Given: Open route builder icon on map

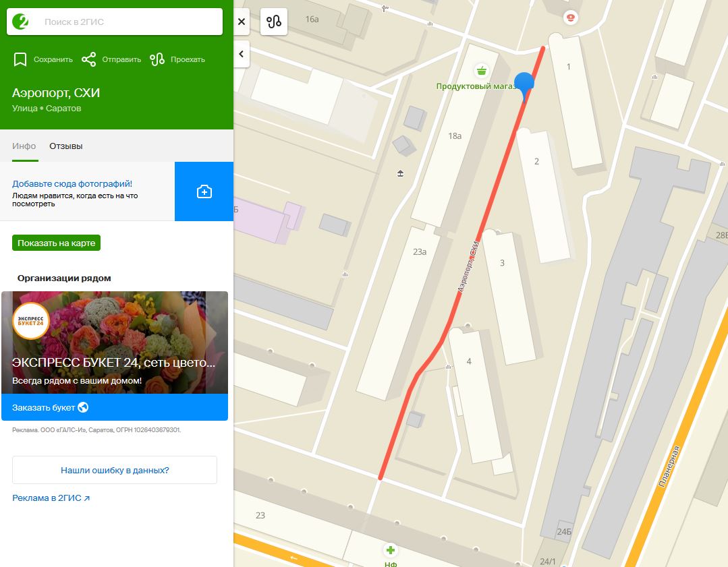Looking at the screenshot, I should 274,22.
